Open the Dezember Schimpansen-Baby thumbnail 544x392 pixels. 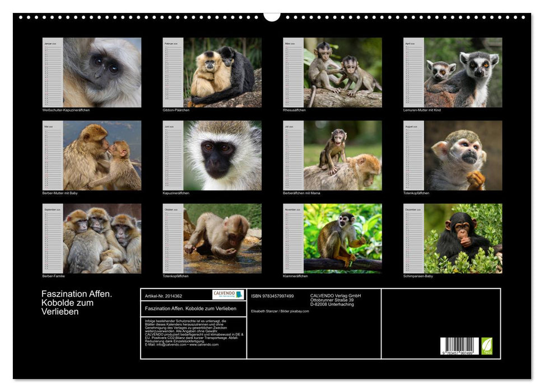[x=463, y=238]
